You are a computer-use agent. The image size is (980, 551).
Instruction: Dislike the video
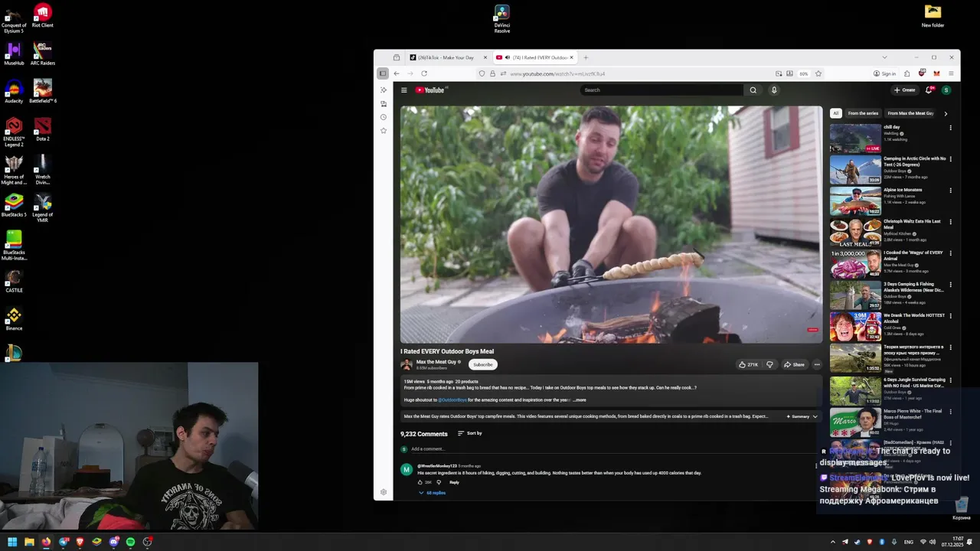pos(769,364)
